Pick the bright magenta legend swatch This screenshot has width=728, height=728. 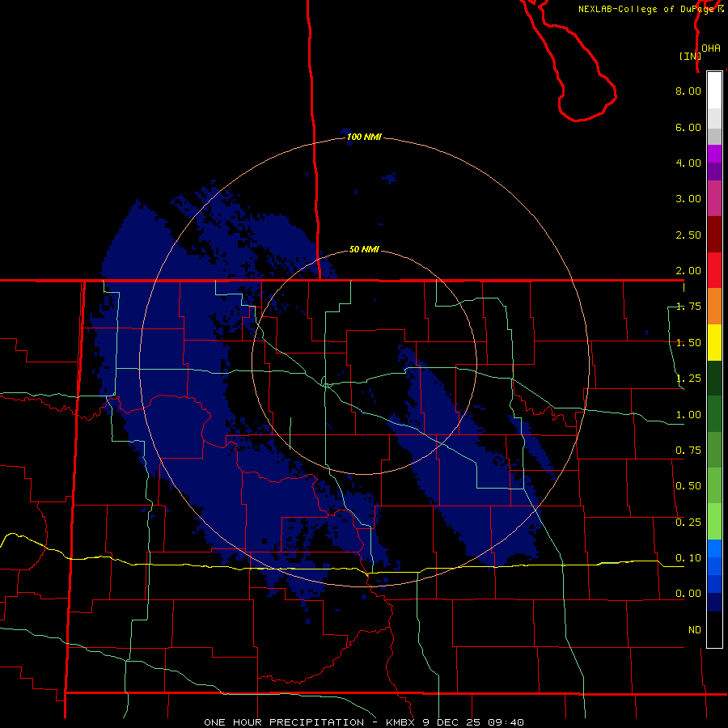(714, 154)
